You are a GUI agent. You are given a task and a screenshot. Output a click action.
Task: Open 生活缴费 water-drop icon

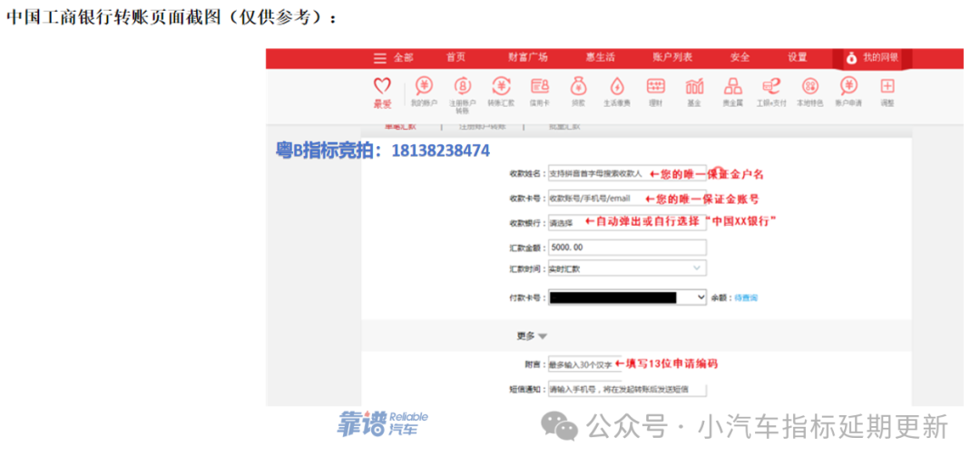(x=617, y=87)
